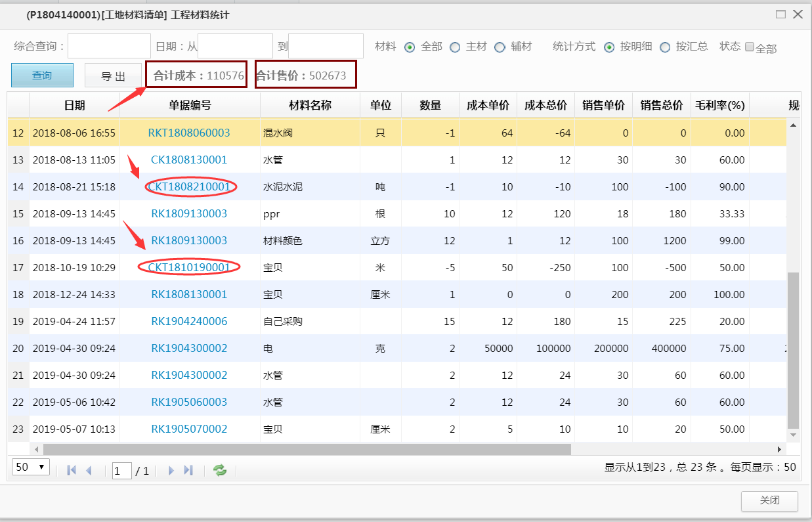Open document link CKT1808210001
The height and width of the screenshot is (522, 812).
pos(189,187)
